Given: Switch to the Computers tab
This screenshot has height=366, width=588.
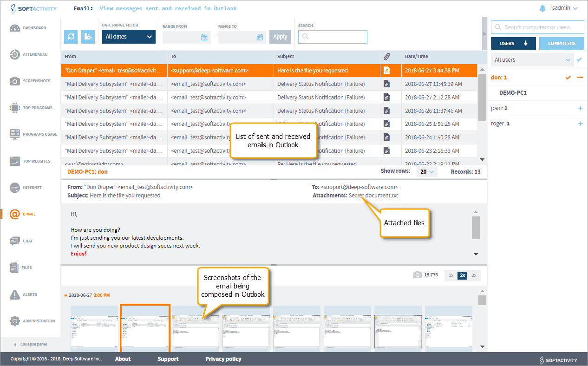Looking at the screenshot, I should [561, 43].
